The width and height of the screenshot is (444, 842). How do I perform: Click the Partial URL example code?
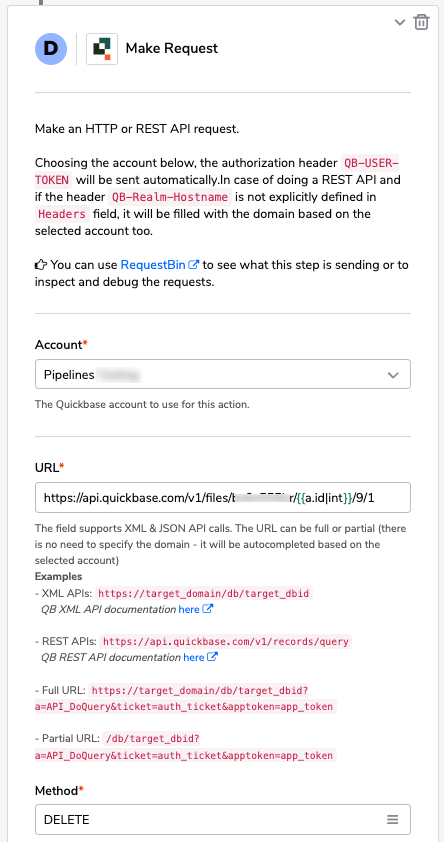click(x=185, y=747)
